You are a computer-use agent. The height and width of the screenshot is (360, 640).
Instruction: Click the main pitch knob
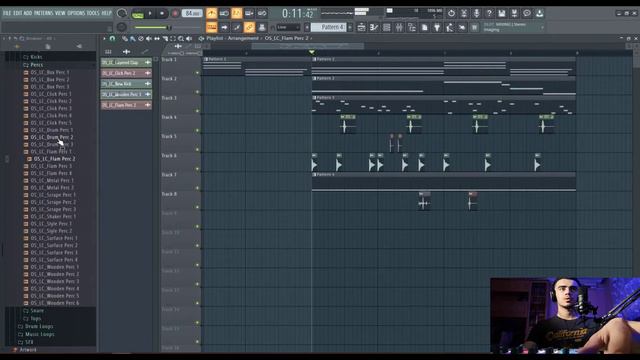click(122, 27)
